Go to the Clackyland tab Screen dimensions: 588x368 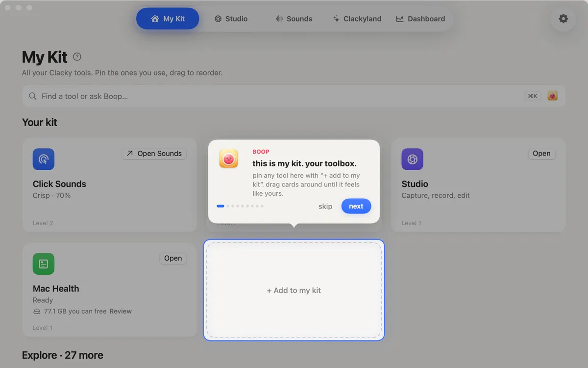point(357,19)
